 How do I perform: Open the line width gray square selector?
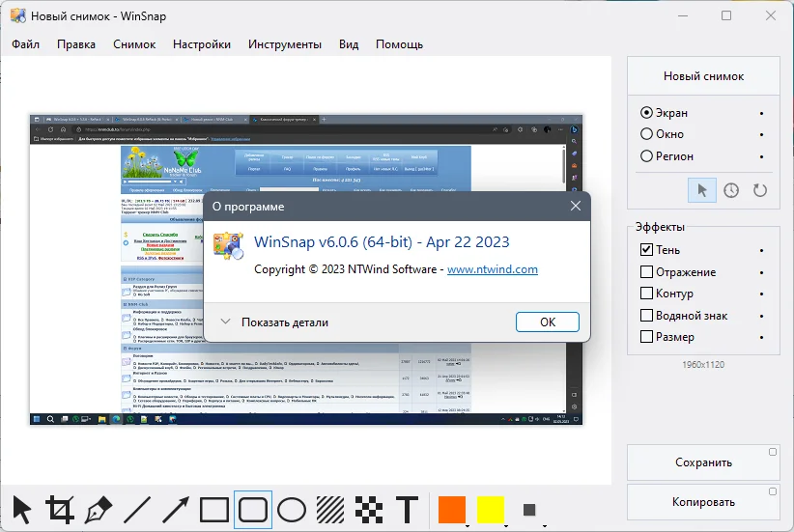[529, 509]
